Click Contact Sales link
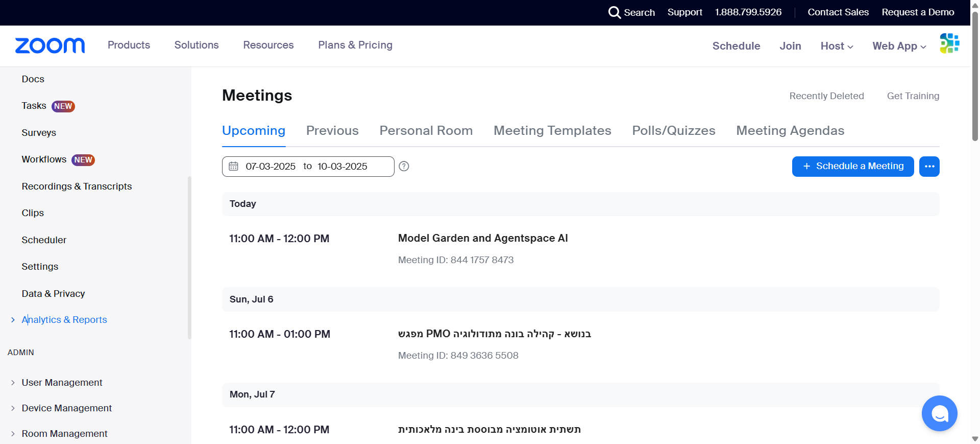The height and width of the screenshot is (444, 980). [838, 12]
